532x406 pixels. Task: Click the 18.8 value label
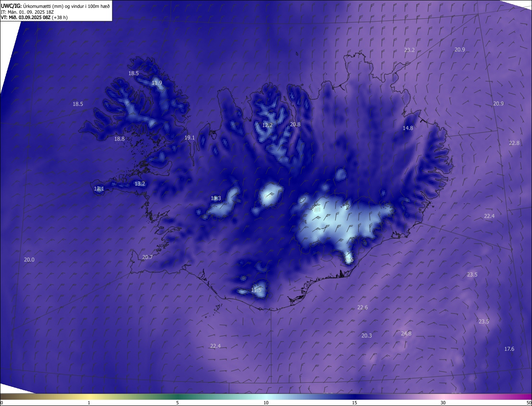coord(119,139)
